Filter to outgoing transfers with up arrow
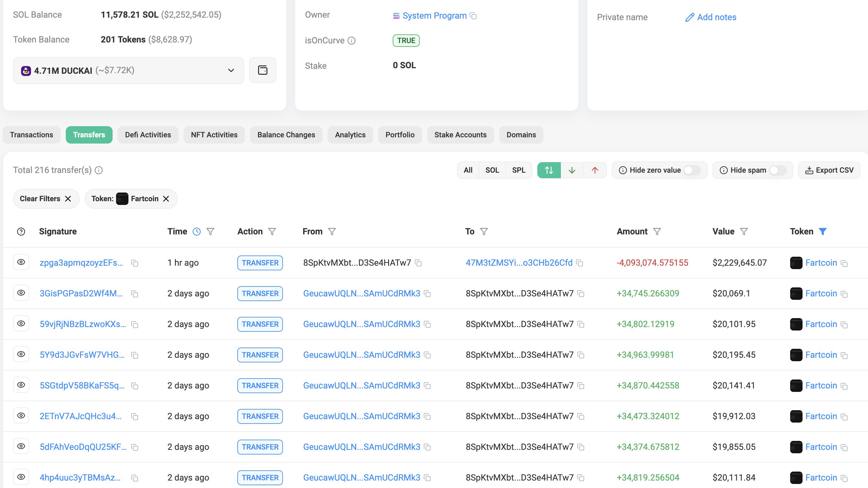The width and height of the screenshot is (868, 488). tap(595, 170)
